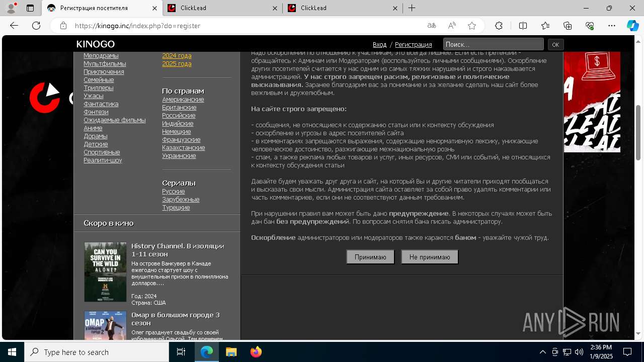Select the 2024 года year link
Image resolution: width=644 pixels, height=362 pixels.
(x=177, y=56)
